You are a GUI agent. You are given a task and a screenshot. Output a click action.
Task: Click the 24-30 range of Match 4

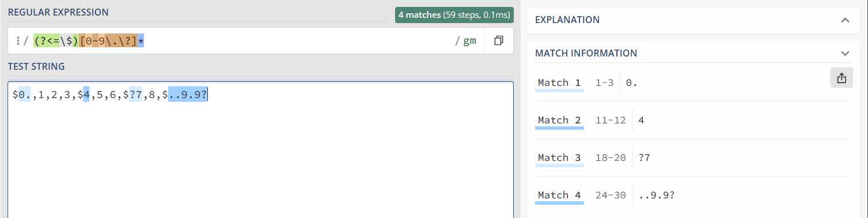(x=611, y=195)
